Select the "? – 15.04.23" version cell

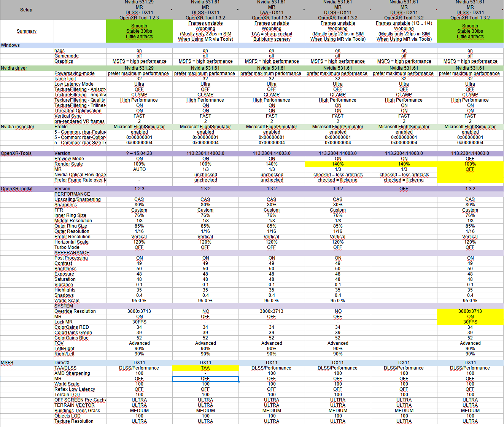click(x=139, y=153)
